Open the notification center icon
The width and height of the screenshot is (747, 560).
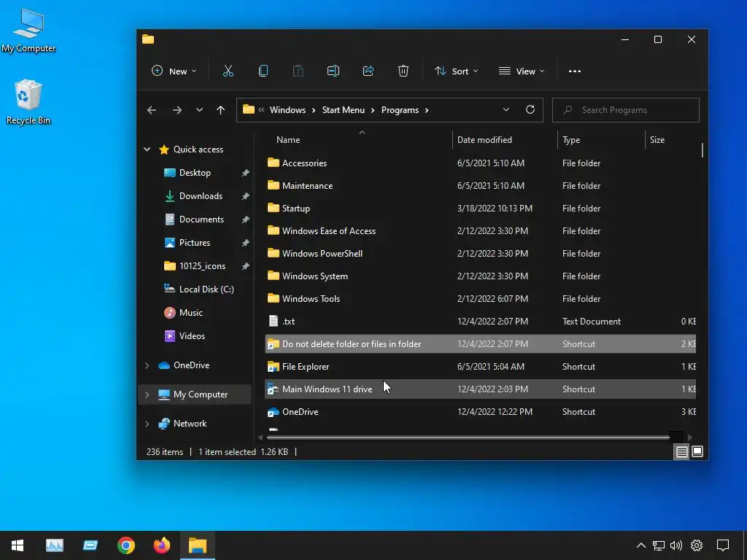click(x=723, y=545)
